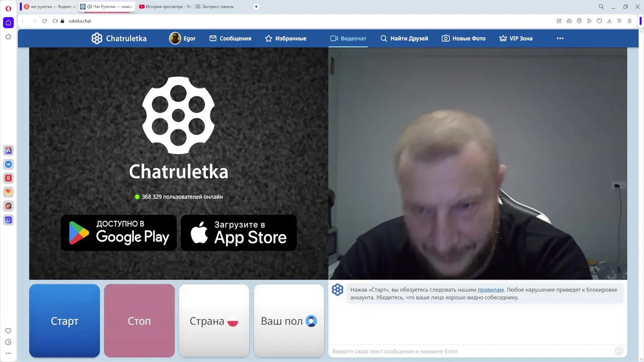Open the 'Страна' country selector
644x362 pixels.
click(x=214, y=321)
